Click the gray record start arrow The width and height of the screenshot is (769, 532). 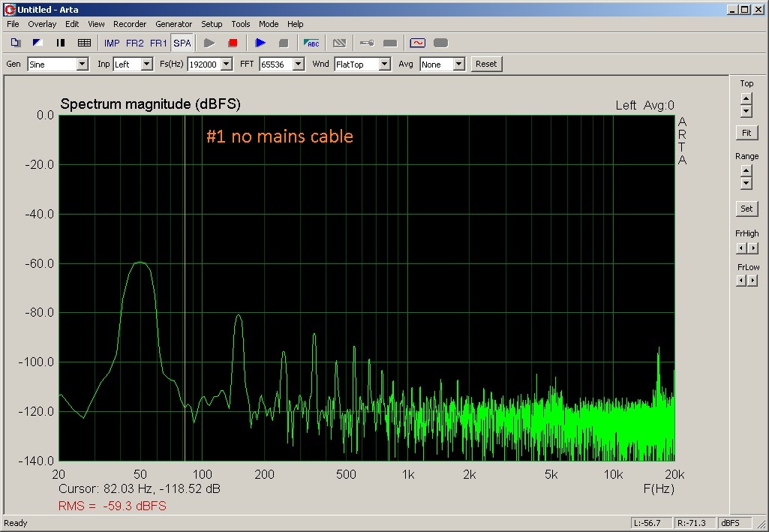(209, 44)
